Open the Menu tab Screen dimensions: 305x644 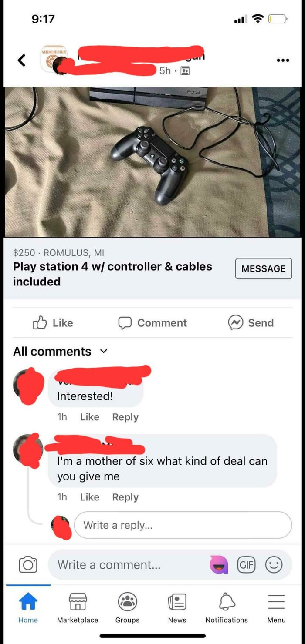[276, 608]
